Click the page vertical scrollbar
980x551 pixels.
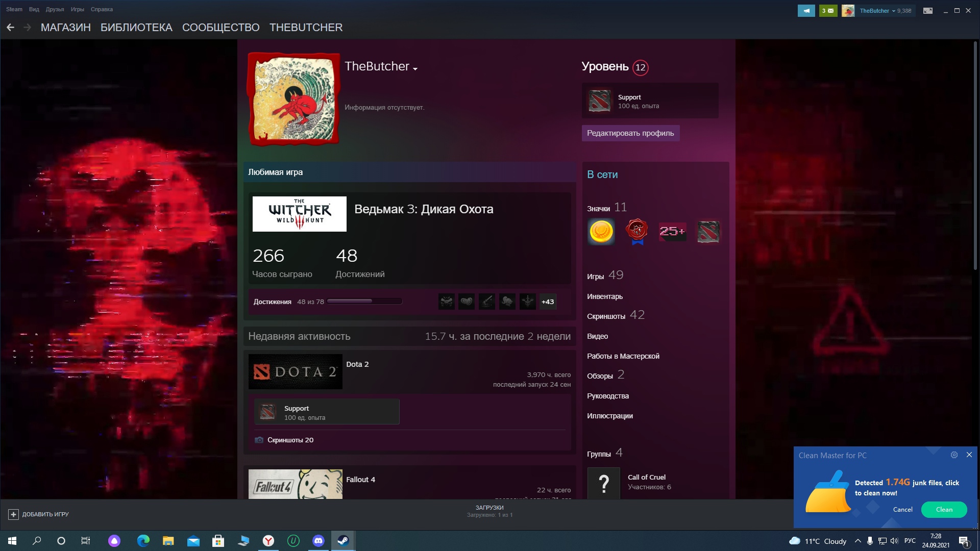coord(976,156)
